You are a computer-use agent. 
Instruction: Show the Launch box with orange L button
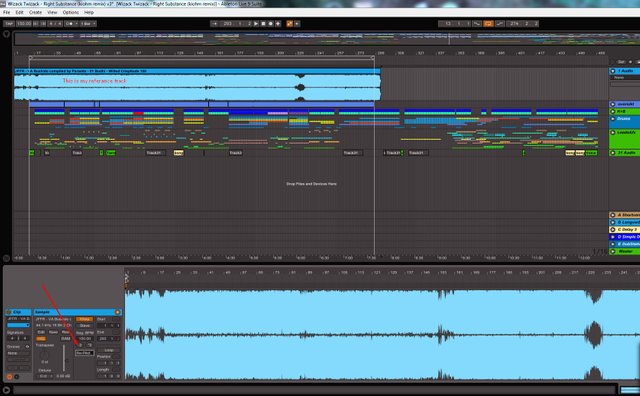9,376
